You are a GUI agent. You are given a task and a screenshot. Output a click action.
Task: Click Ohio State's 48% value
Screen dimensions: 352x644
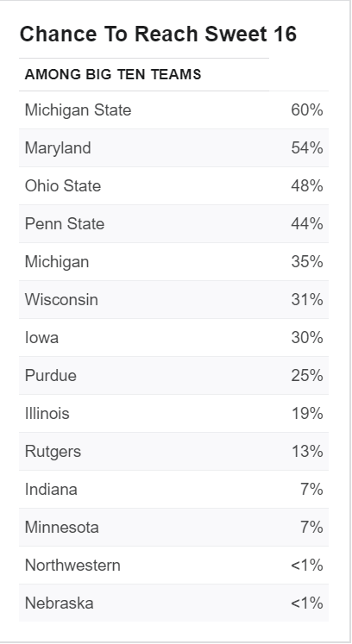tap(307, 185)
